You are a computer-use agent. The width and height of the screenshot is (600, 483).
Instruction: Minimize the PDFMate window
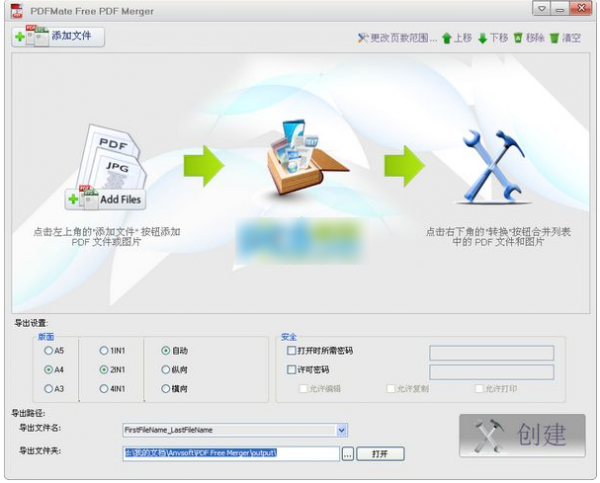click(x=560, y=9)
